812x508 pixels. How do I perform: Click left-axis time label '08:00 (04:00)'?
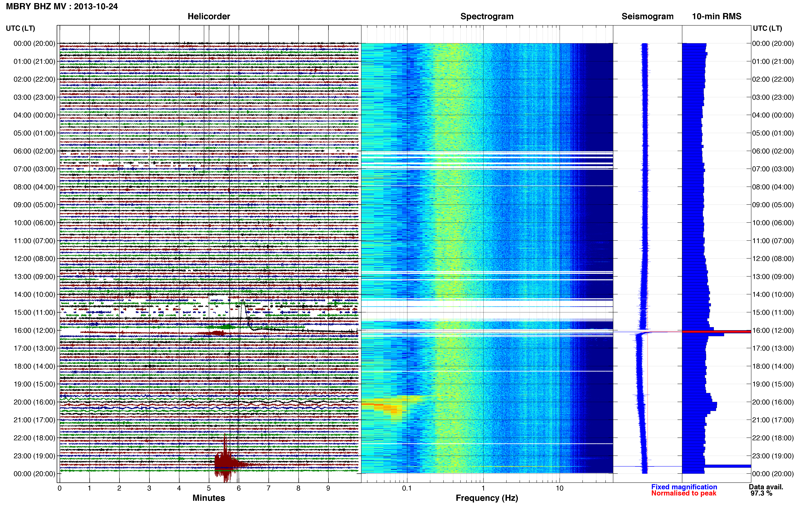[x=34, y=187]
